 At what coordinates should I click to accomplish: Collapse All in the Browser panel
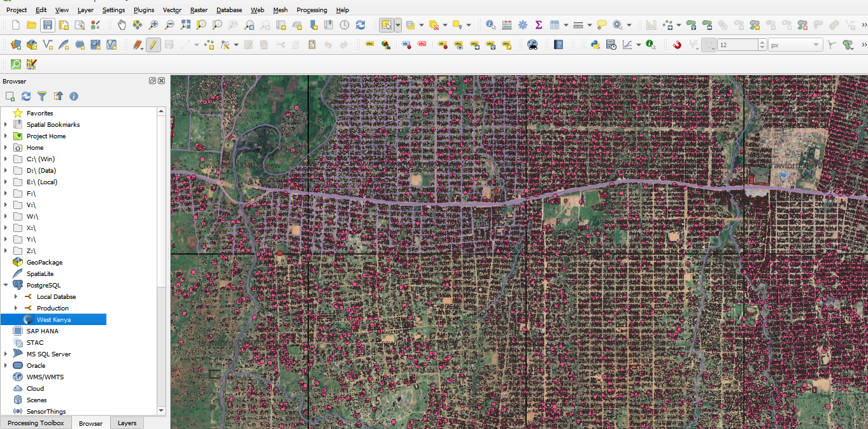[x=58, y=96]
